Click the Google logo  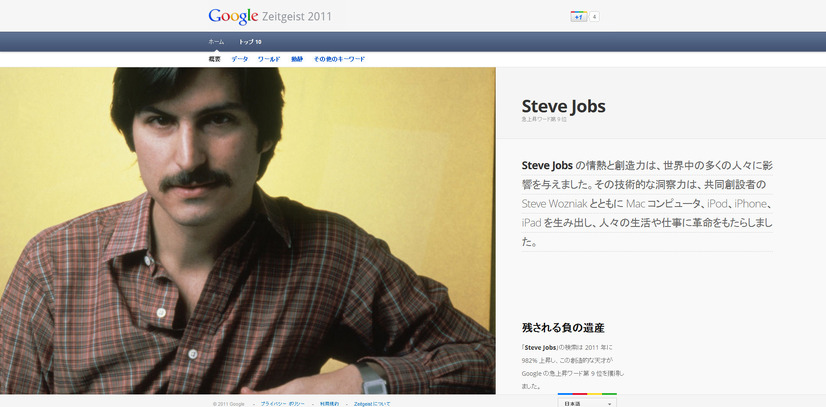(233, 16)
